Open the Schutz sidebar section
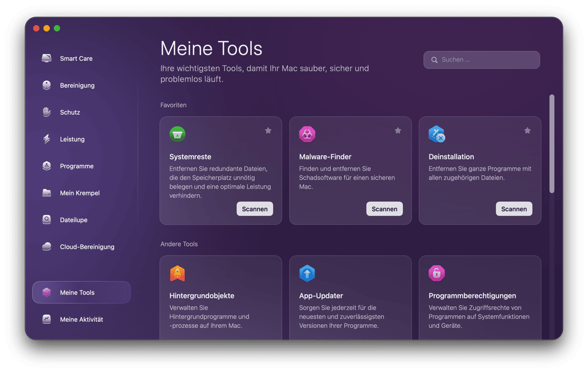 (70, 112)
